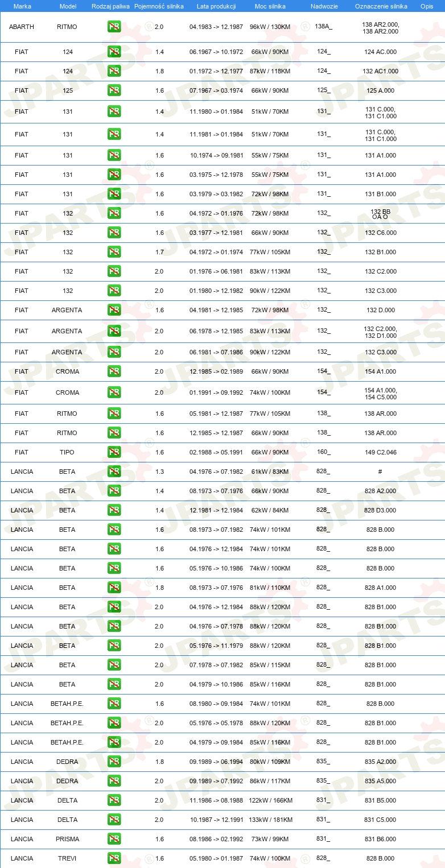Image resolution: width=445 pixels, height=868 pixels.
Task: Click fuel icon in the 828 A2.000 row
Action: click(x=114, y=491)
